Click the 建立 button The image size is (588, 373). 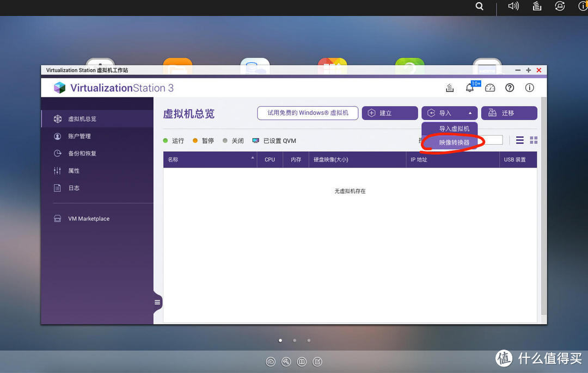[390, 113]
